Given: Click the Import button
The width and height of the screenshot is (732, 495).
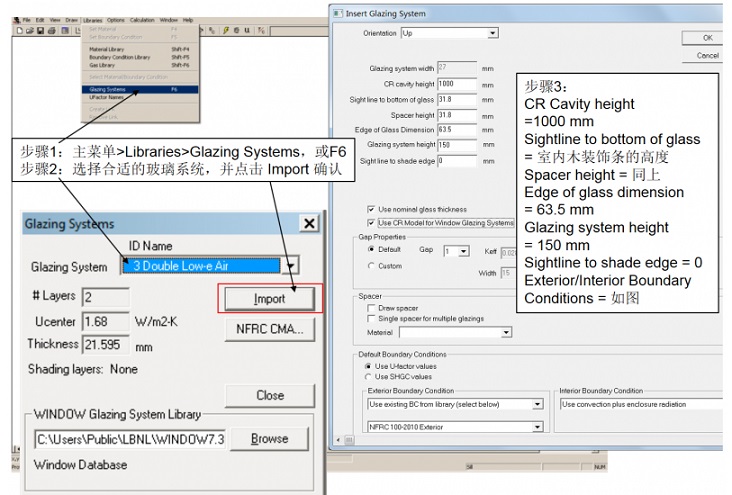Looking at the screenshot, I should pyautogui.click(x=269, y=298).
